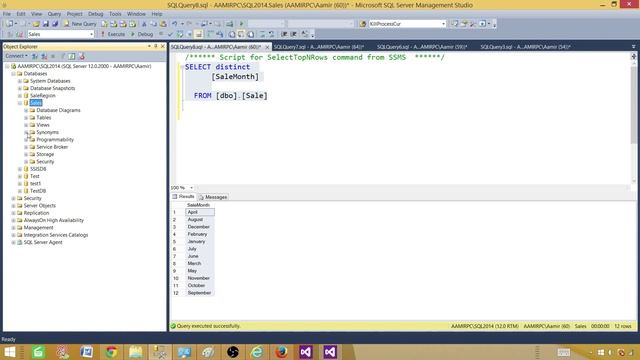Select the Database Diagrams tree item
640x360 pixels.
click(x=58, y=111)
